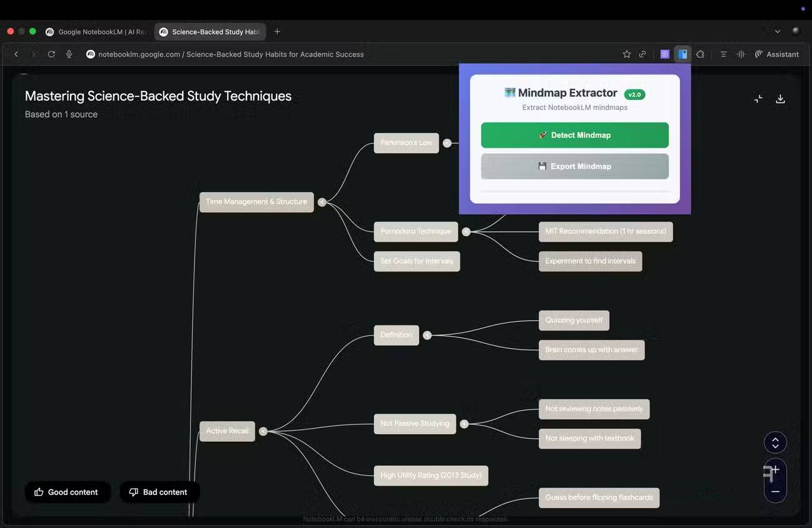Rate the mindmap as Good content

tap(68, 492)
